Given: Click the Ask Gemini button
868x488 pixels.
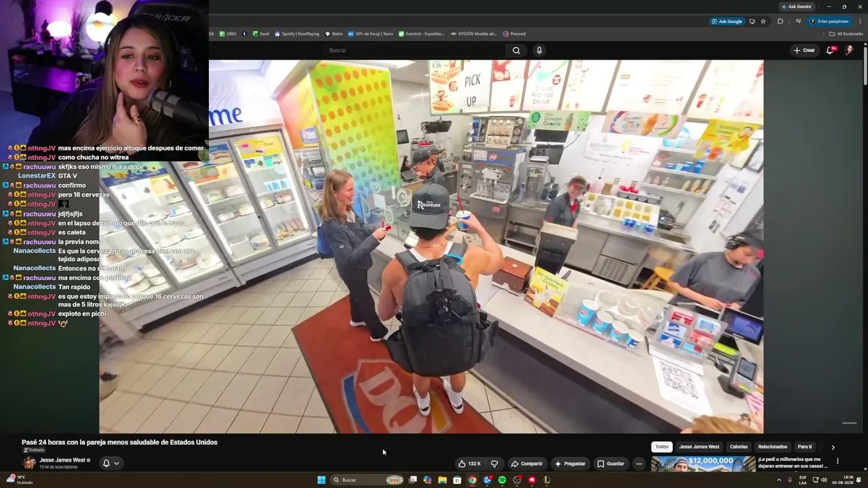Looking at the screenshot, I should click(797, 7).
